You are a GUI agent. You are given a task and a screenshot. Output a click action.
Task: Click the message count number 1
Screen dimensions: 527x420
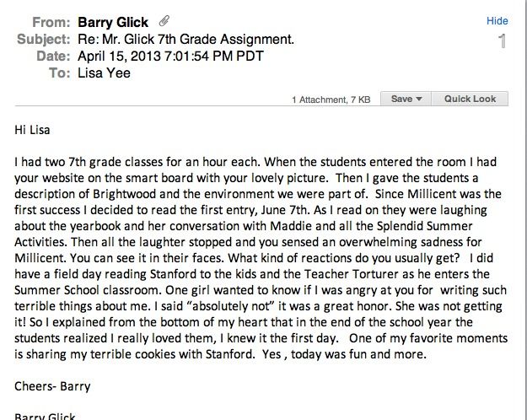click(503, 41)
